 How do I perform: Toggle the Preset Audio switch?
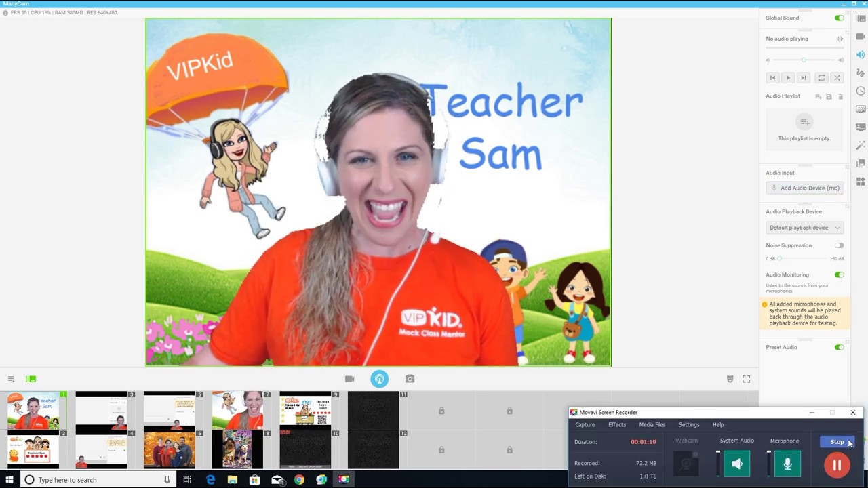(x=840, y=347)
